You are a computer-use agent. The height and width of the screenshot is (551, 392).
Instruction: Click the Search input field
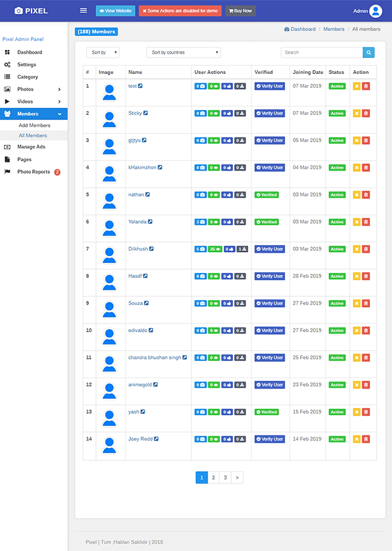click(321, 52)
